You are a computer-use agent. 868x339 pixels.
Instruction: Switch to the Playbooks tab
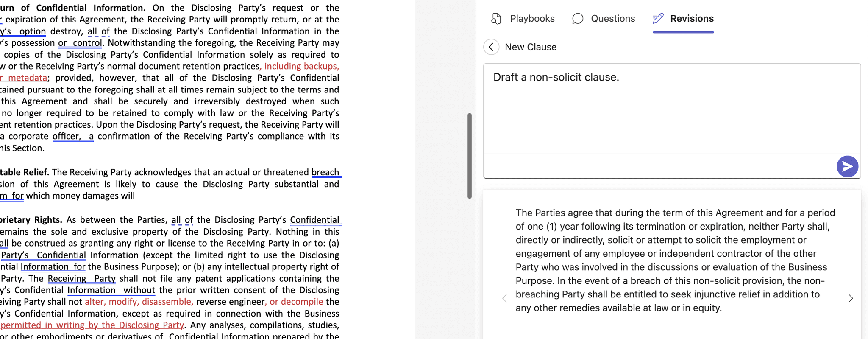click(x=532, y=19)
